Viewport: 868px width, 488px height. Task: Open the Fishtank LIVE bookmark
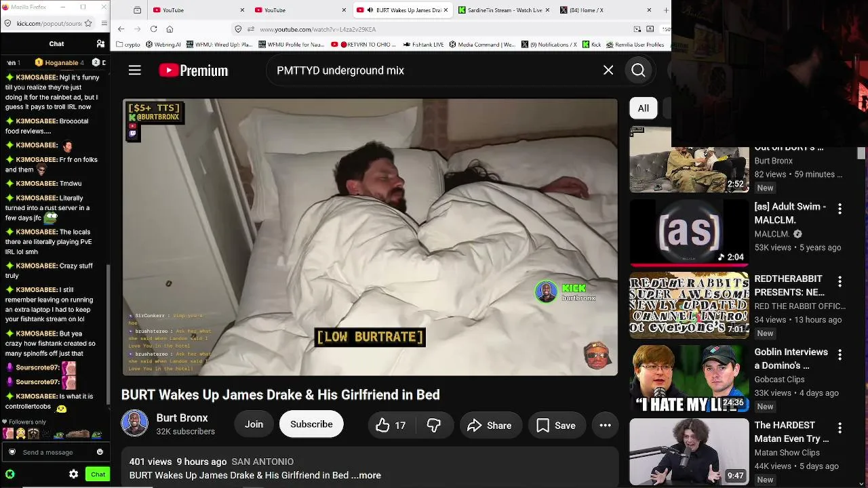coord(423,45)
